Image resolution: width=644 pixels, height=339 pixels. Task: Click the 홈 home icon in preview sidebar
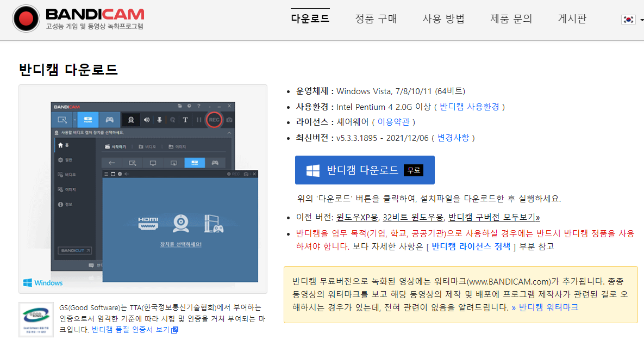[60, 145]
